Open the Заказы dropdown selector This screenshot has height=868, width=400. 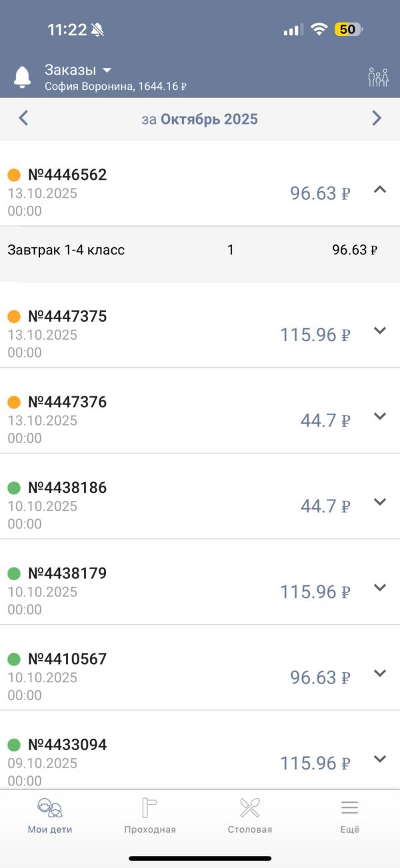pyautogui.click(x=78, y=70)
